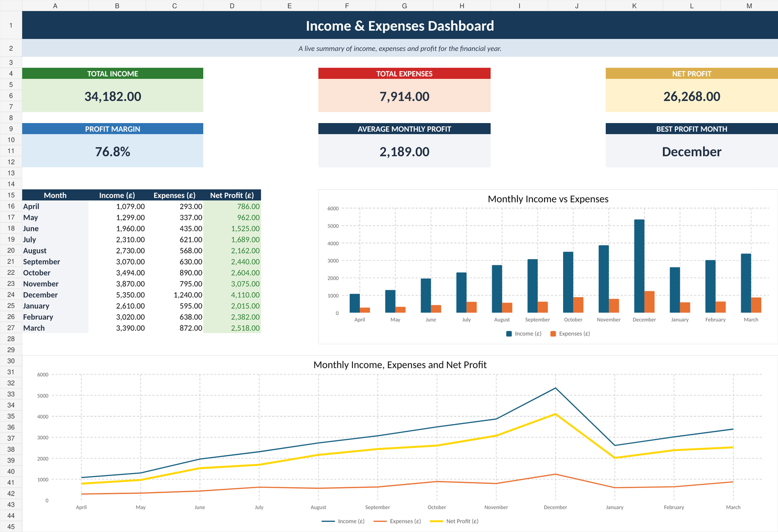The height and width of the screenshot is (532, 778).
Task: Select the November month cell
Action: point(55,284)
